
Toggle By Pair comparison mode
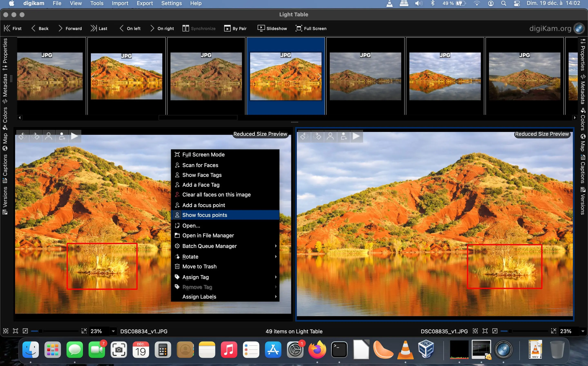pyautogui.click(x=235, y=28)
